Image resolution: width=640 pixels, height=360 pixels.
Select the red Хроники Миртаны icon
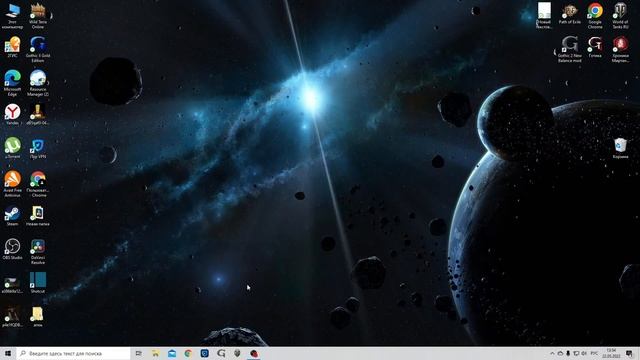[x=620, y=49]
